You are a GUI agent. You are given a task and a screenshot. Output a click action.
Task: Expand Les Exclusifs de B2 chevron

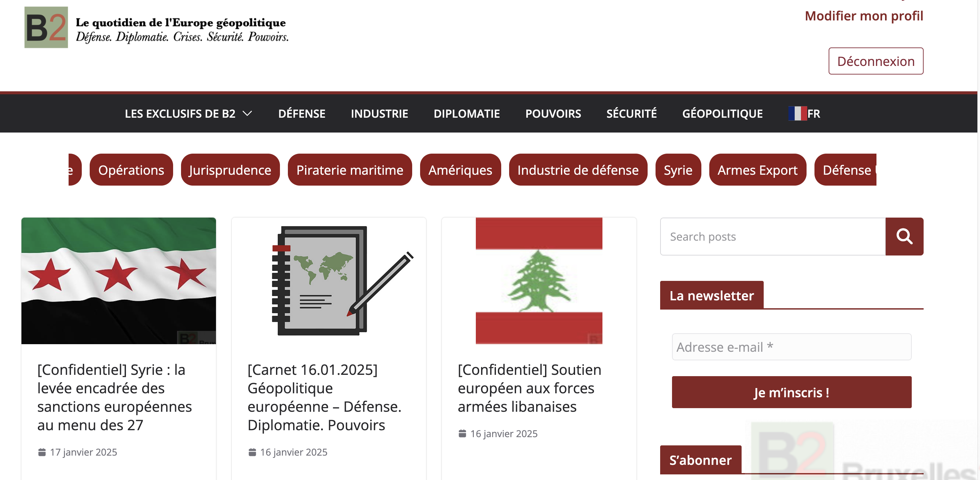point(247,113)
